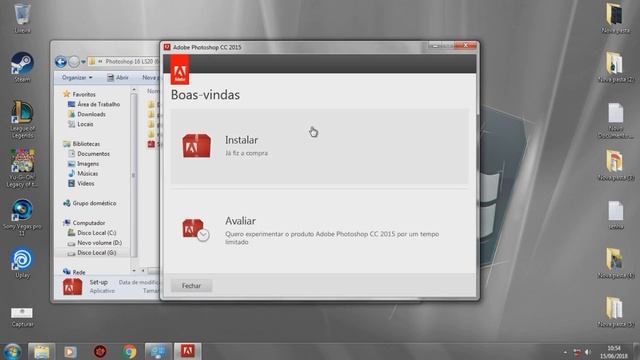Select the Yu-Gi-Oh Legacy desktop shortcut
640x360 pixels.
(x=22, y=168)
